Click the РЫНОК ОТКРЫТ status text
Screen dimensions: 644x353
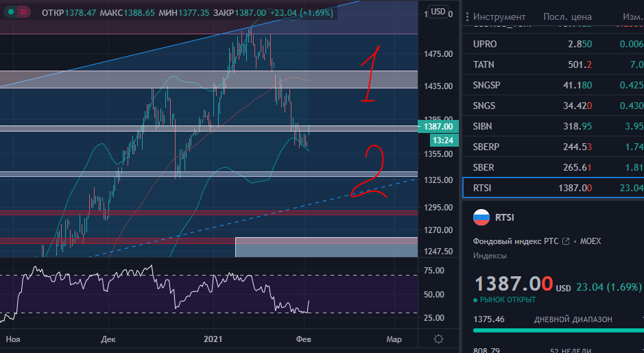[x=508, y=300]
